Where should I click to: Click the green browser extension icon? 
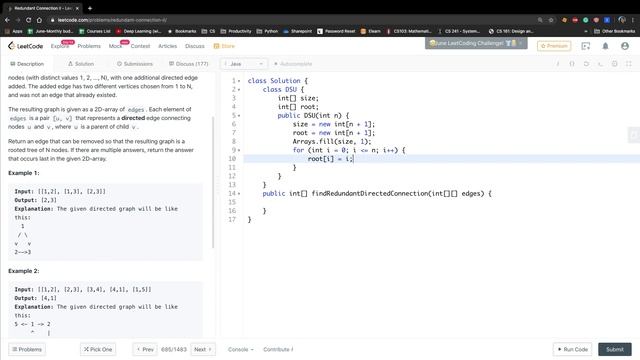click(x=585, y=20)
